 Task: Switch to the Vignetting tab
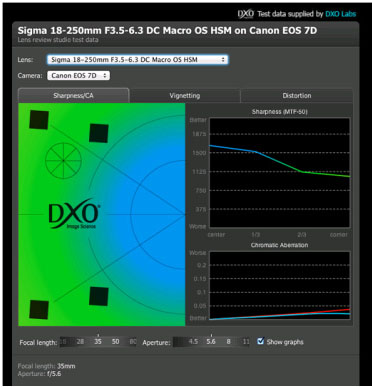[x=185, y=96]
